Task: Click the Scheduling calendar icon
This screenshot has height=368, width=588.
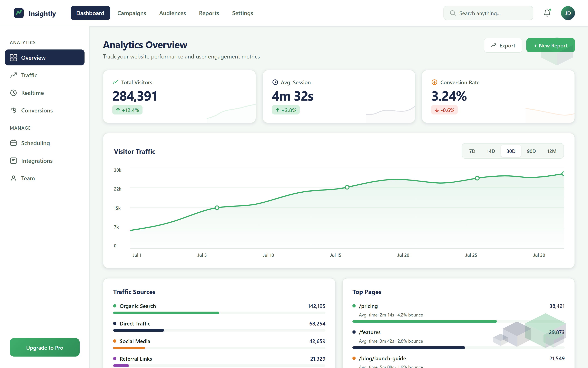Action: [13, 143]
